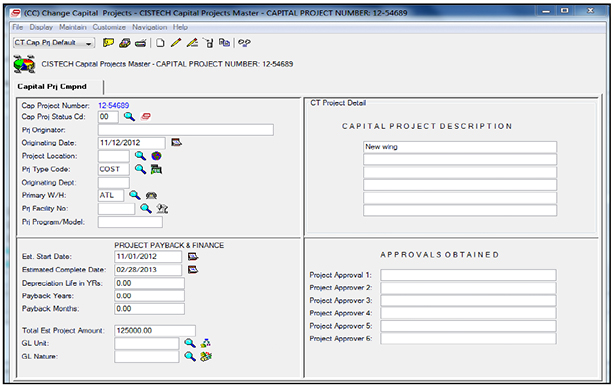Viewport: 615px width, 389px height.
Task: Open the Display menu
Action: tap(41, 27)
